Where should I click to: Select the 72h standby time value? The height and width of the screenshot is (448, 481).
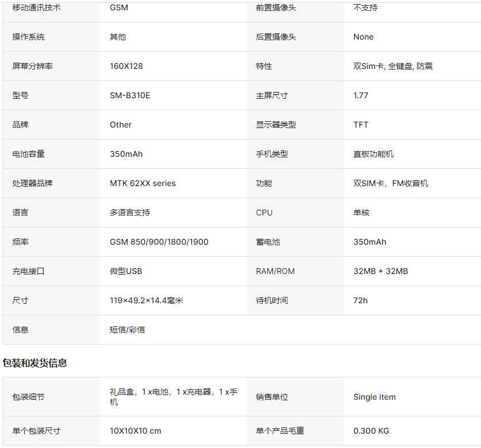tap(360, 300)
